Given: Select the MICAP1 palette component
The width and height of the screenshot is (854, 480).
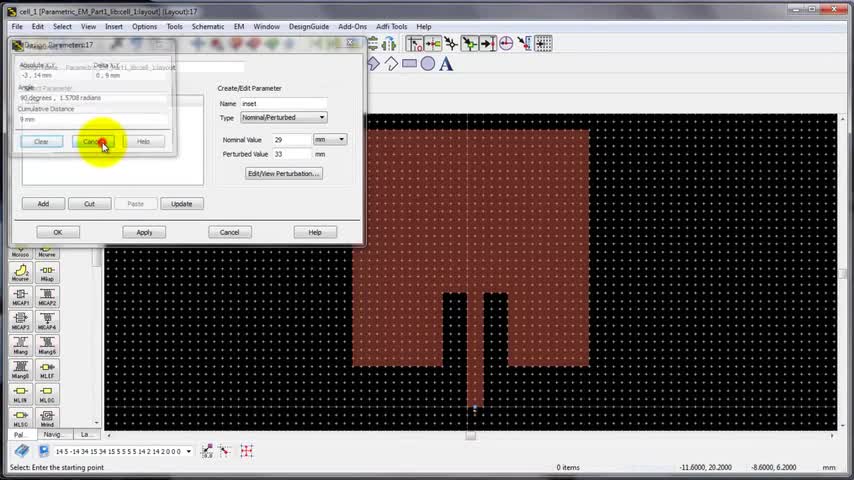Looking at the screenshot, I should coord(21,296).
